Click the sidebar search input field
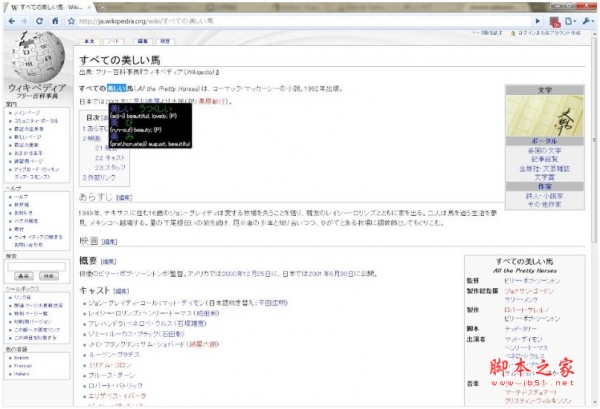Screen dimensions: 600x409 [x=36, y=266]
